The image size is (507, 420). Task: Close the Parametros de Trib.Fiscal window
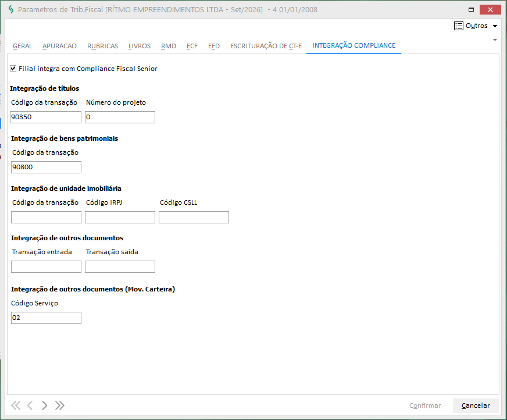click(490, 10)
